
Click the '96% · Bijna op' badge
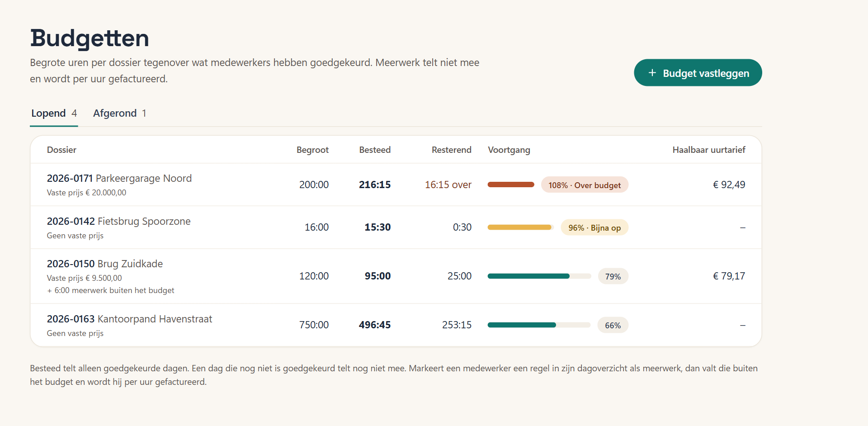coord(594,227)
